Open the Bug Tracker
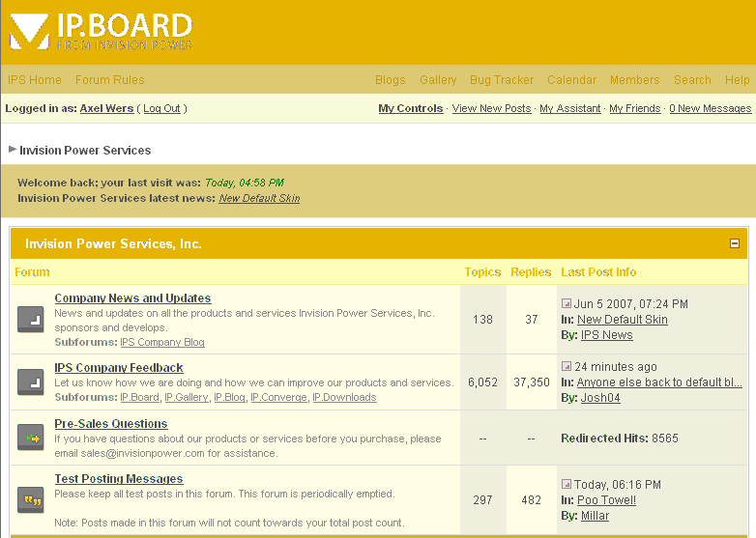This screenshot has width=756, height=538. click(x=502, y=80)
